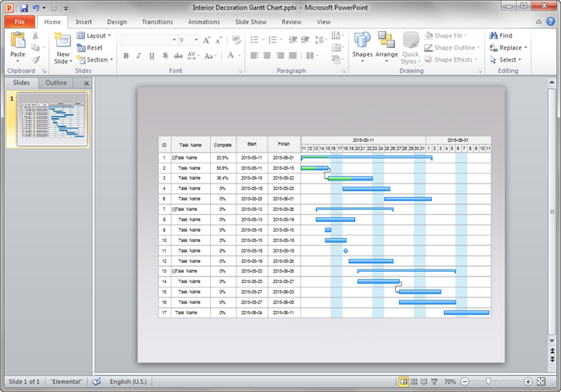Open the Section dropdown menu
561x392 pixels.
click(x=95, y=60)
